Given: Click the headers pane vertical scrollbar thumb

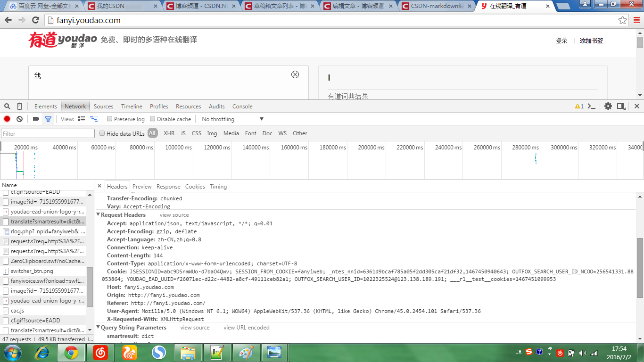Looking at the screenshot, I should [640, 268].
